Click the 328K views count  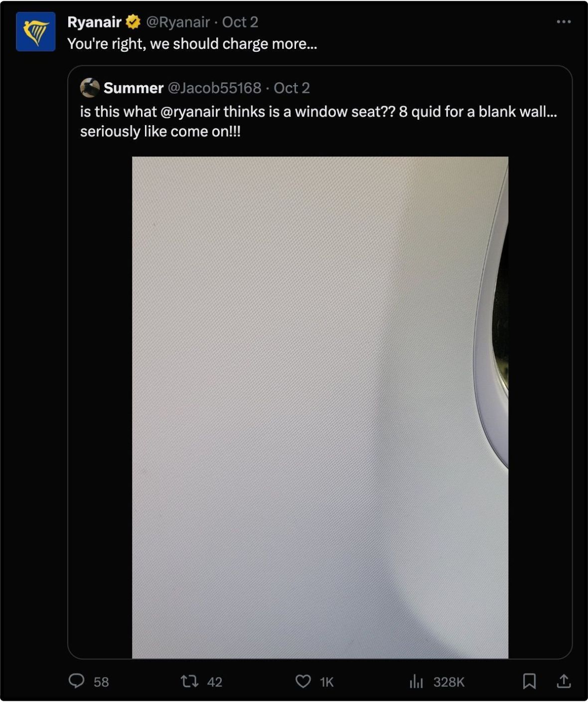point(449,682)
